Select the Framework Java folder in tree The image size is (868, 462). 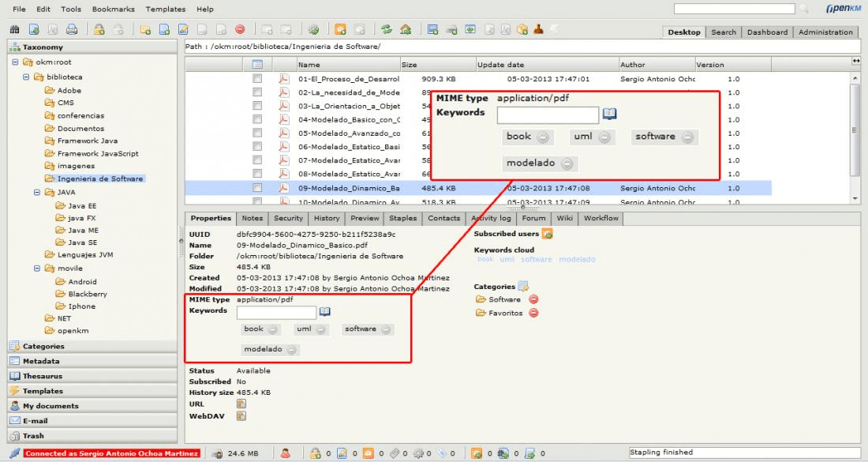pyautogui.click(x=88, y=141)
